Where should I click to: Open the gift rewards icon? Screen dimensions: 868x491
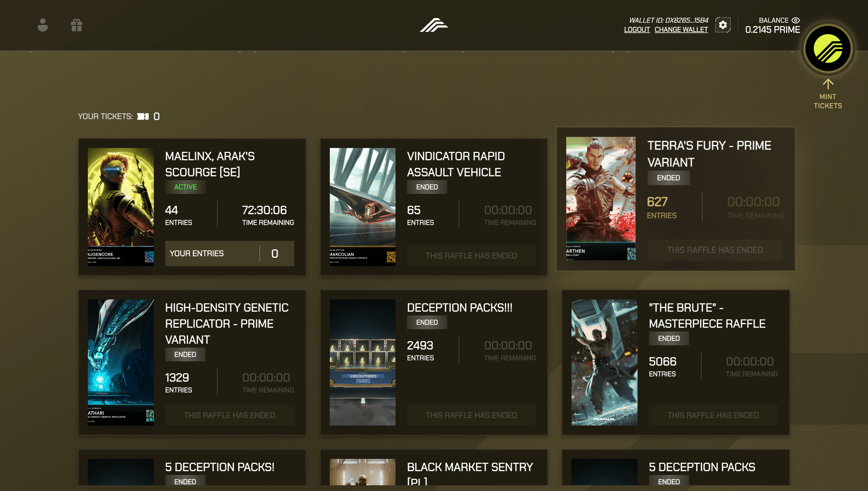pyautogui.click(x=77, y=25)
